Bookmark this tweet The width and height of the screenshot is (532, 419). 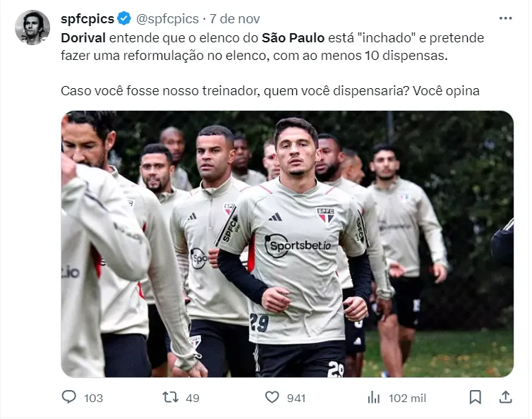[x=475, y=397]
